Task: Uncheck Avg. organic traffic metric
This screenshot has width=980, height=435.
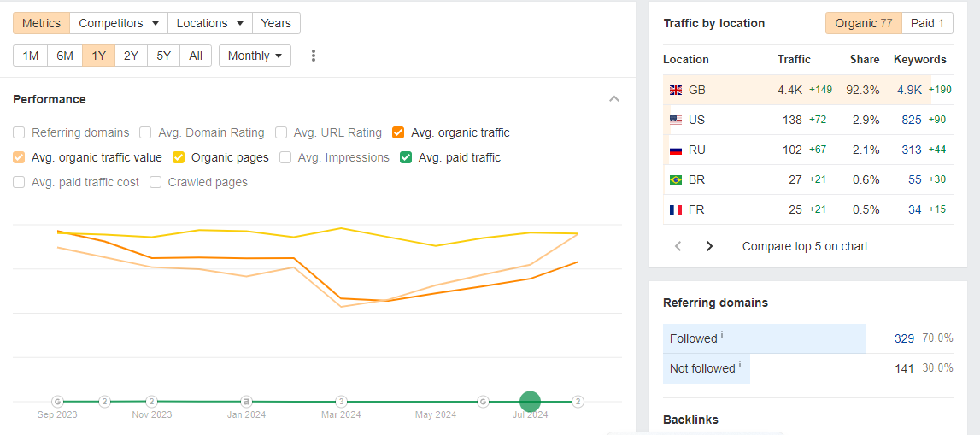Action: pyautogui.click(x=398, y=132)
